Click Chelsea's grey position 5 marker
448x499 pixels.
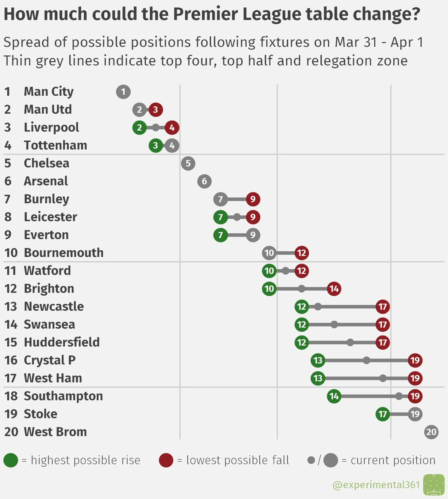(x=188, y=163)
